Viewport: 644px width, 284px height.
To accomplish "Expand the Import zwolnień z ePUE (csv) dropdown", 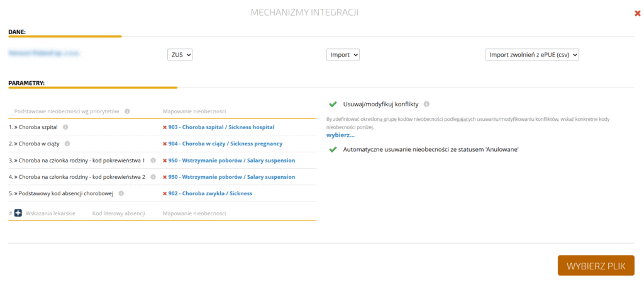I will [x=531, y=55].
